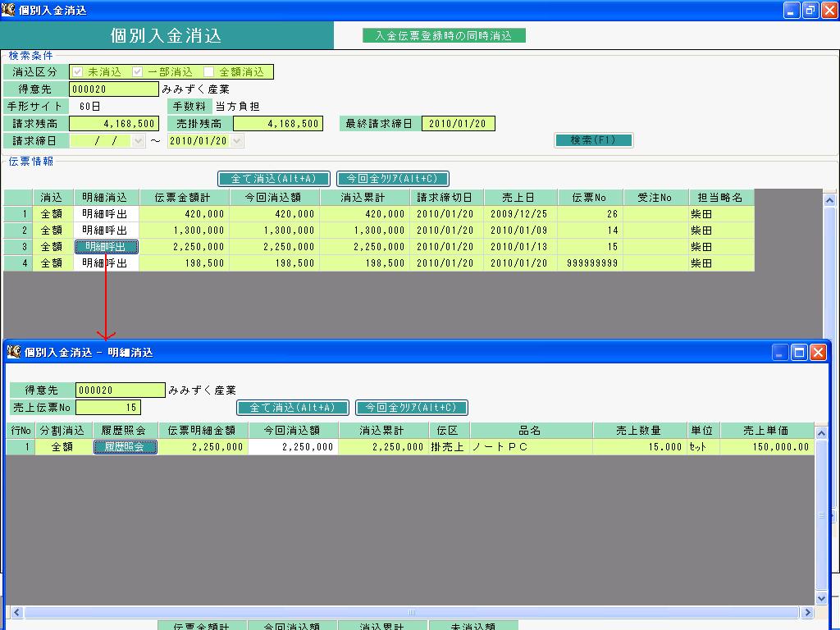
Task: Toggle the 一部消込 checkbox
Action: (138, 72)
